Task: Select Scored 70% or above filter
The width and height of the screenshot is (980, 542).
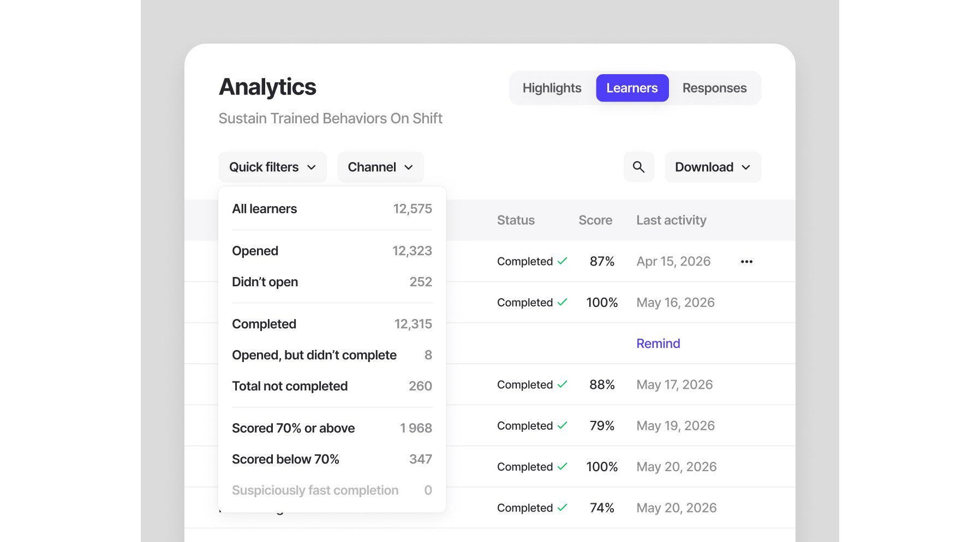Action: point(332,428)
